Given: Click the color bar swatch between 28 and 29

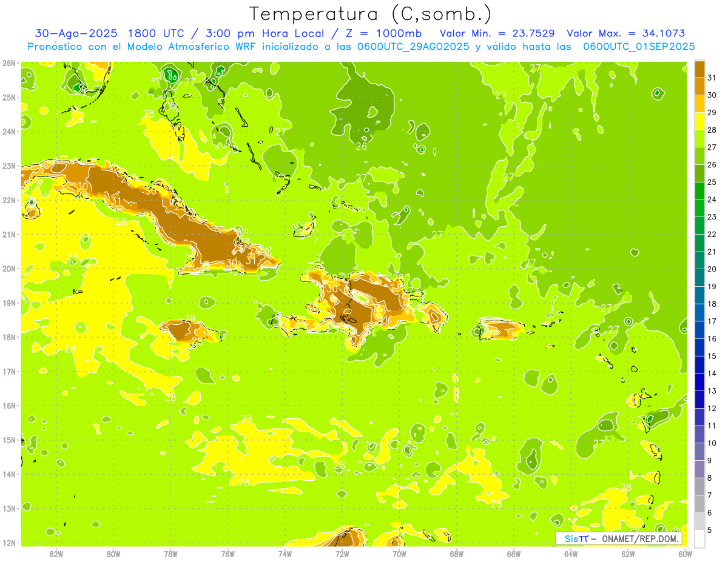Looking at the screenshot, I should point(699,121).
